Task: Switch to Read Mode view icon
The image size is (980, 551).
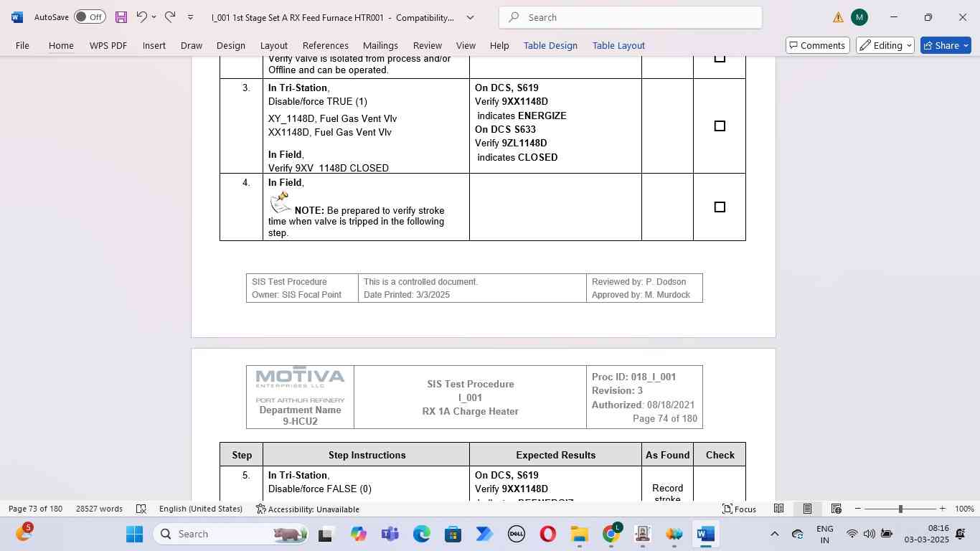Action: pos(778,509)
